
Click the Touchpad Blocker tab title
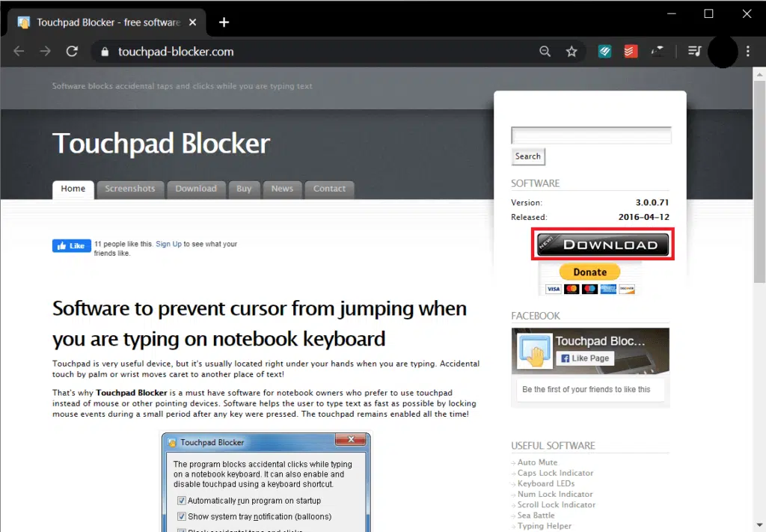[x=108, y=22]
